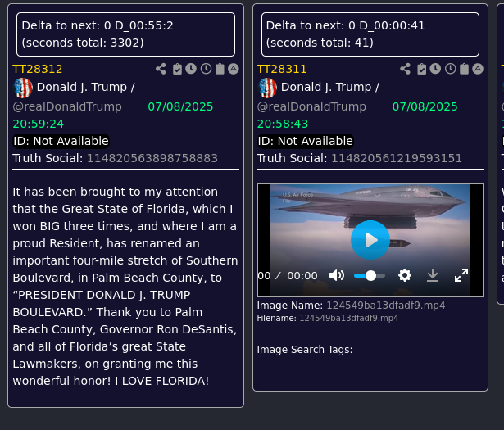Click Trump avatar on post TT28311

click(267, 88)
